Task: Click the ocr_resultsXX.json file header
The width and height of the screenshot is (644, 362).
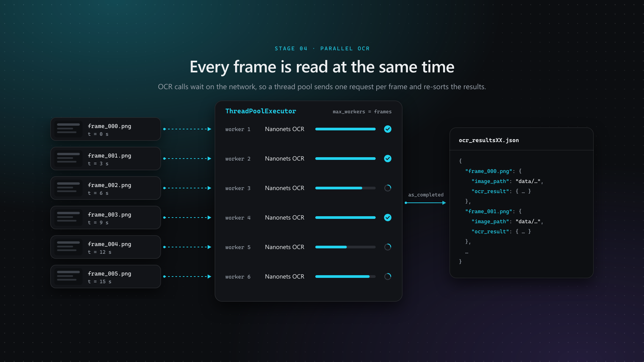Action: point(489,140)
